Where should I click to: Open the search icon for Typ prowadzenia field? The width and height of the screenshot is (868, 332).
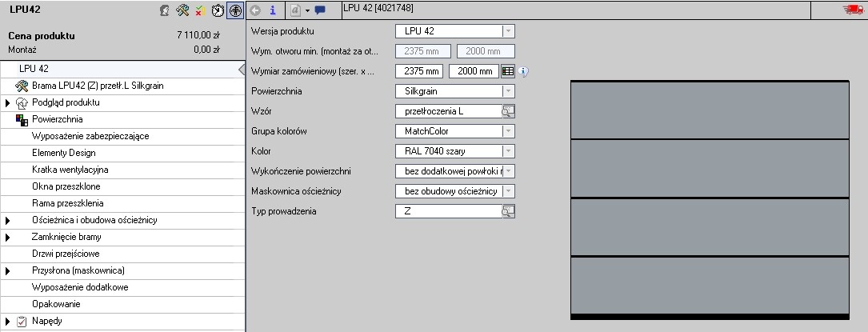click(x=508, y=211)
